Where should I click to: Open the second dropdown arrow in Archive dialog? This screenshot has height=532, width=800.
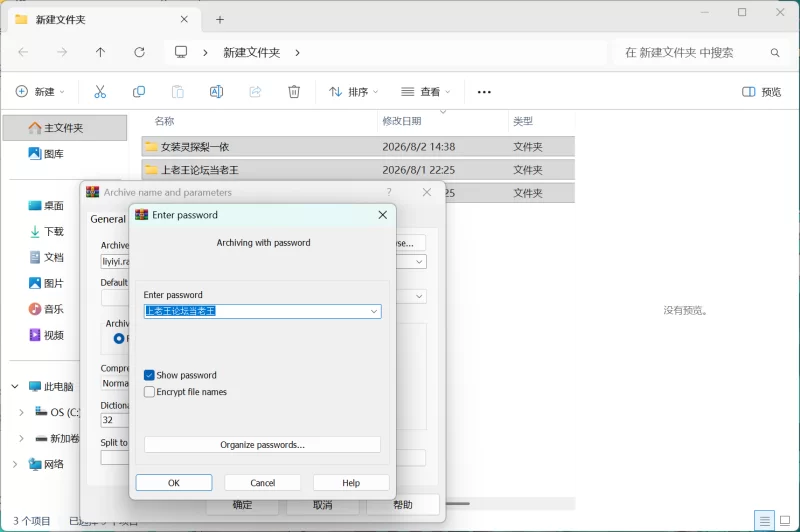pos(419,296)
